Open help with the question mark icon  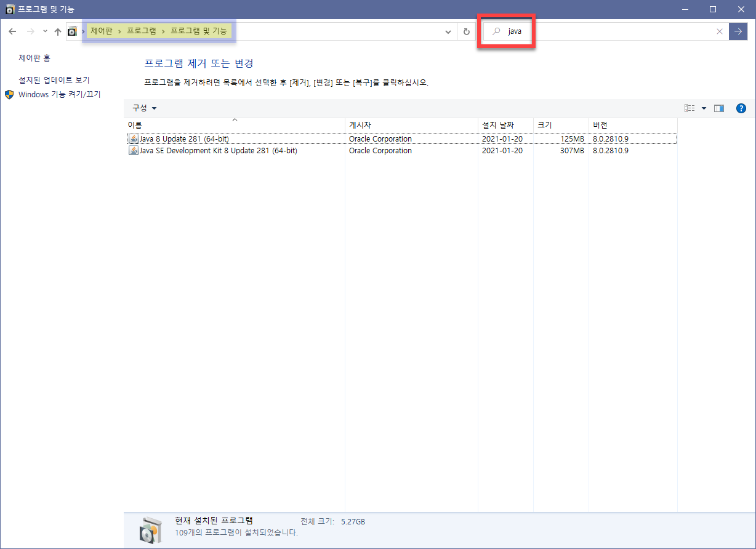tap(741, 108)
